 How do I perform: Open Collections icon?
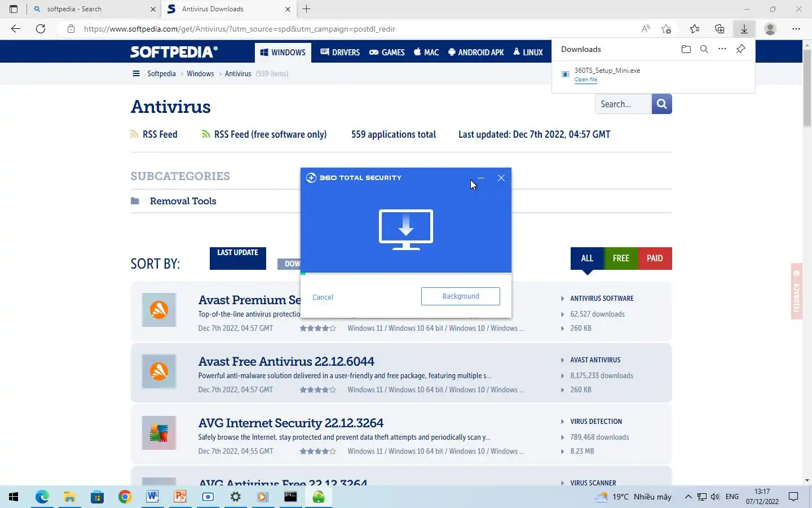tap(720, 29)
